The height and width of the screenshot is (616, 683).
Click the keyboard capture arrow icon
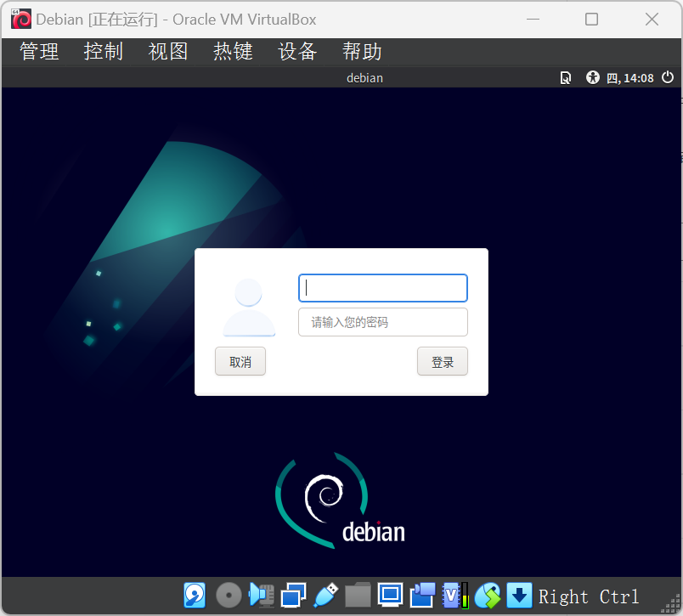click(519, 596)
